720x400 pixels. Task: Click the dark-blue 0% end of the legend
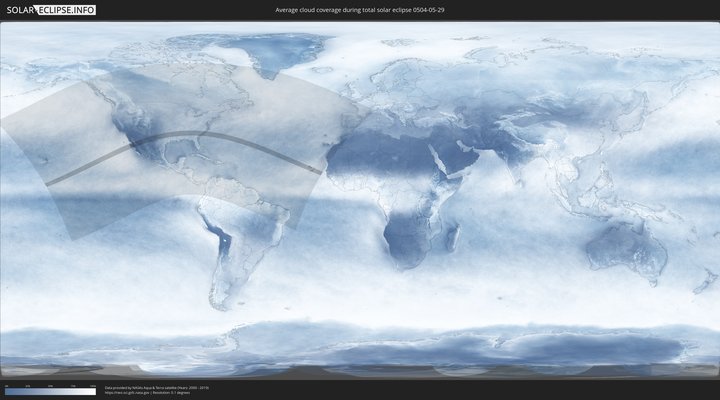[6, 392]
